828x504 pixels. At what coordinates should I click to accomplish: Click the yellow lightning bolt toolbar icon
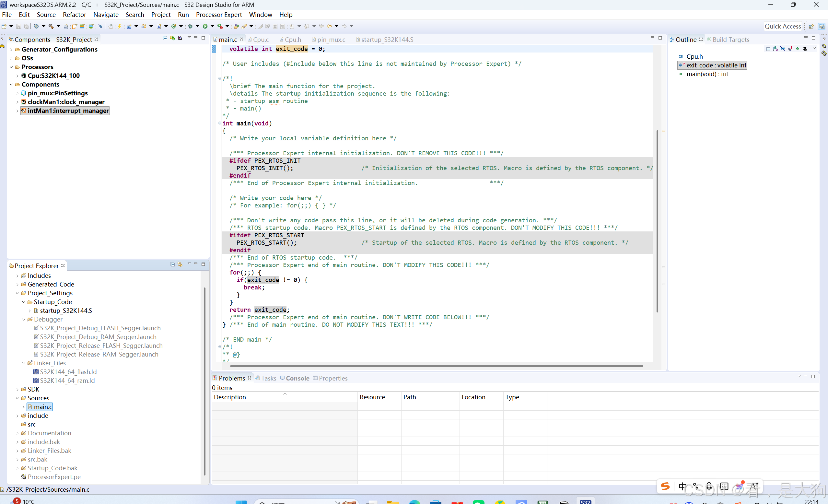[x=119, y=26]
